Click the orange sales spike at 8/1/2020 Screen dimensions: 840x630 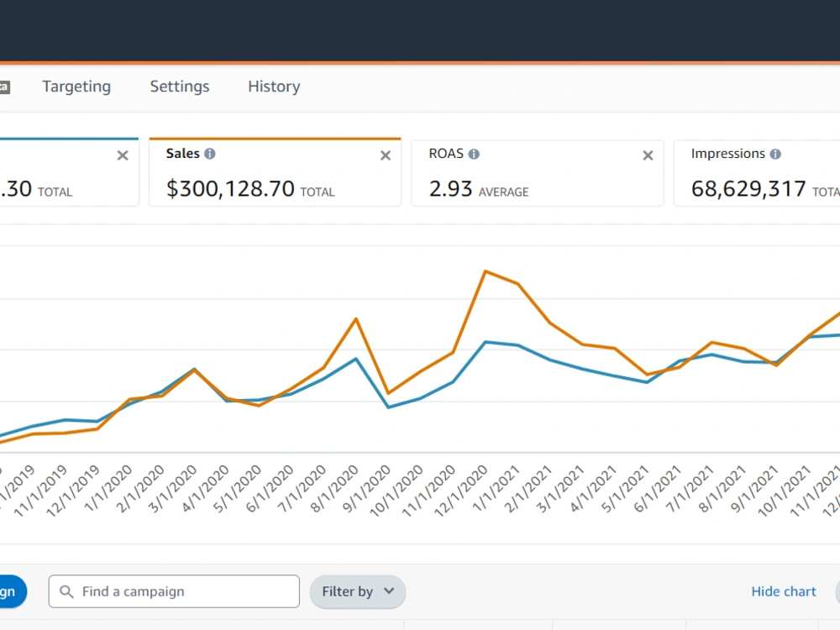pyautogui.click(x=356, y=319)
